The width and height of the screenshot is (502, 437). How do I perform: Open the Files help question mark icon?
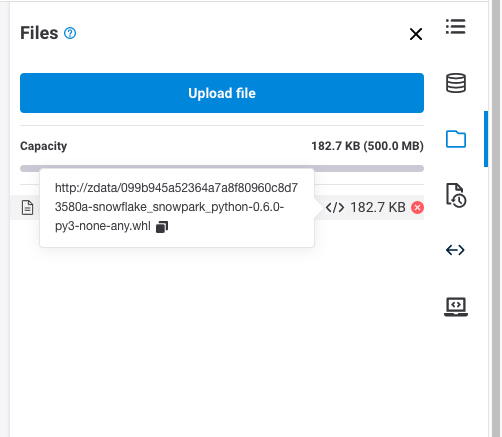click(70, 33)
